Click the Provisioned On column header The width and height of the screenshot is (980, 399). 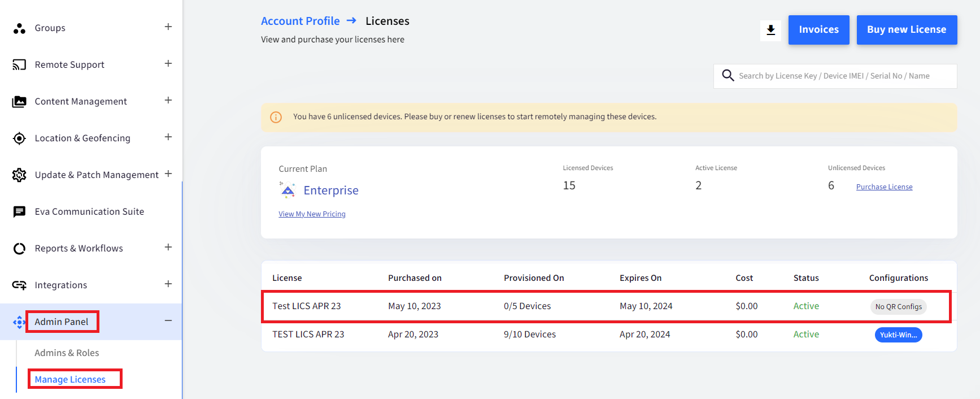(534, 278)
